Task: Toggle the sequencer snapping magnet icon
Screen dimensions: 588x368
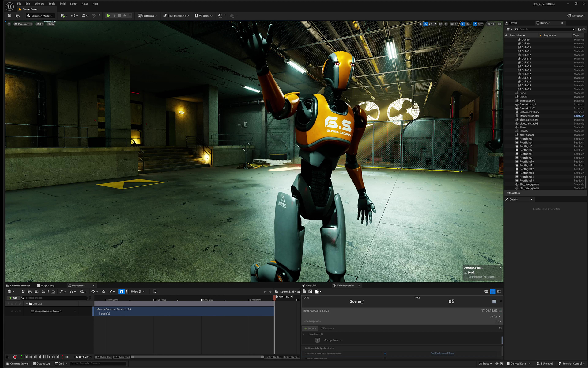Action: (122, 292)
